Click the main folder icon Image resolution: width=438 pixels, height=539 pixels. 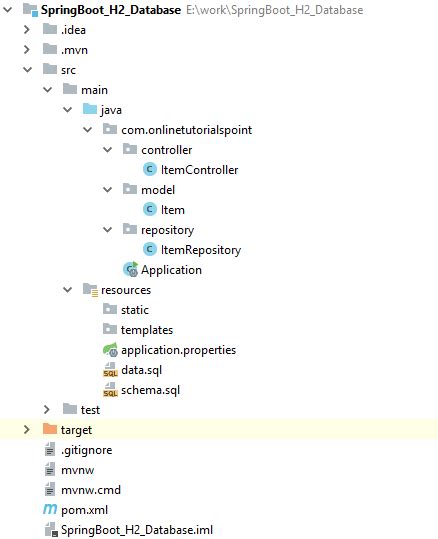click(x=70, y=89)
